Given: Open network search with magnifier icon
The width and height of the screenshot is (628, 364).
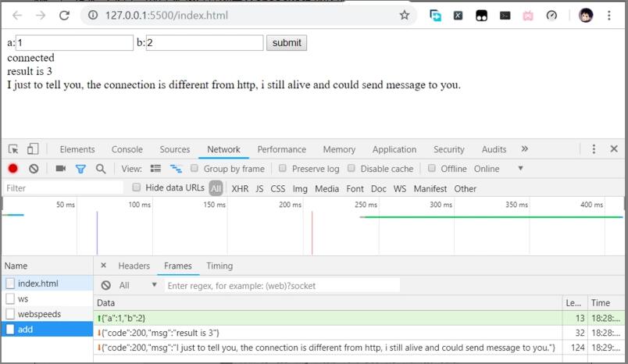Looking at the screenshot, I should [101, 169].
